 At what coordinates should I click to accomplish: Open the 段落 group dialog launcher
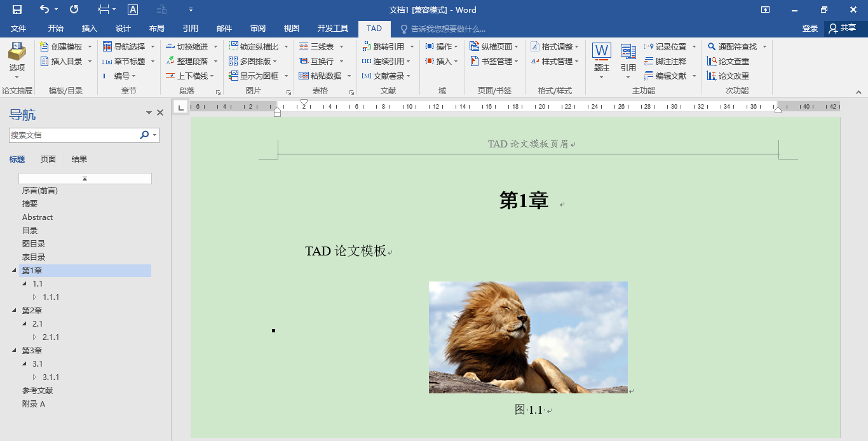(218, 92)
